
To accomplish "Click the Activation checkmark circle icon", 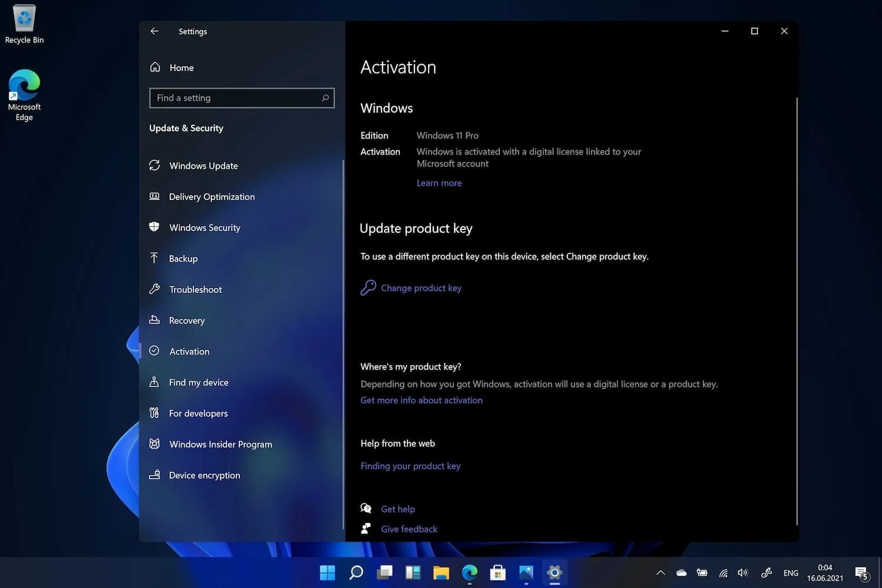I will pos(155,350).
